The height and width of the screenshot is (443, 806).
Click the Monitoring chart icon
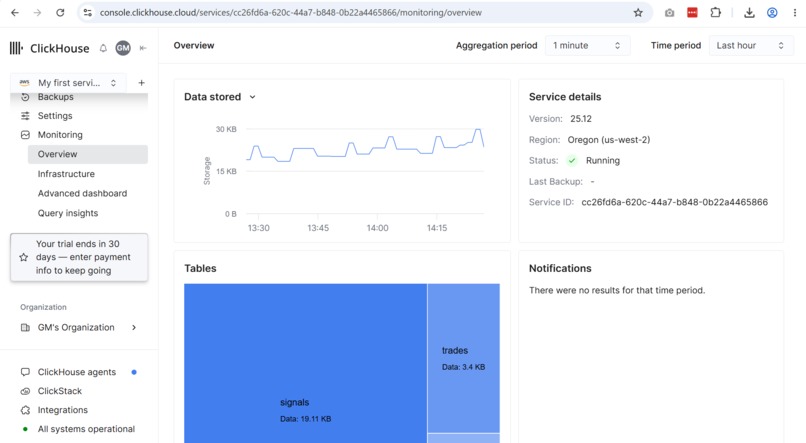tap(25, 135)
